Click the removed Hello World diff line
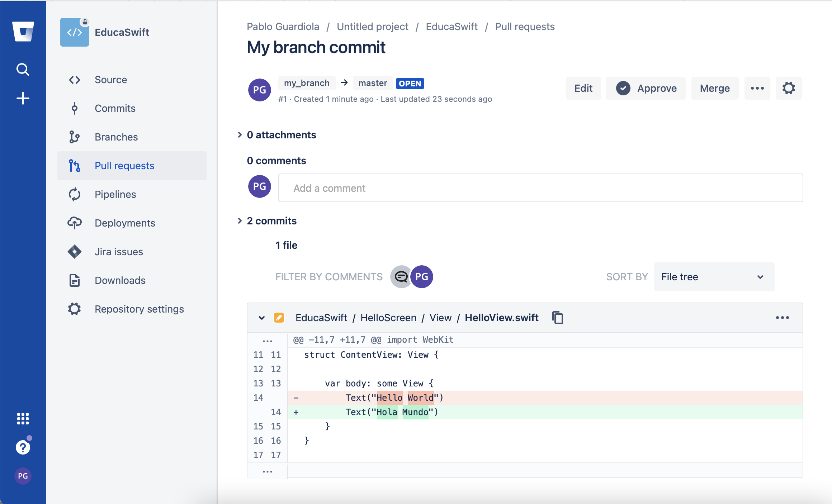The height and width of the screenshot is (504, 832). (x=545, y=398)
